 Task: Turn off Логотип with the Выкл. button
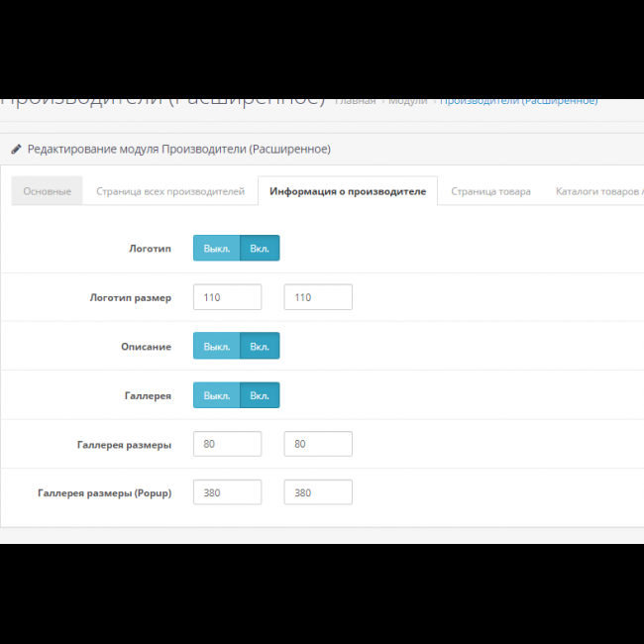tap(216, 248)
